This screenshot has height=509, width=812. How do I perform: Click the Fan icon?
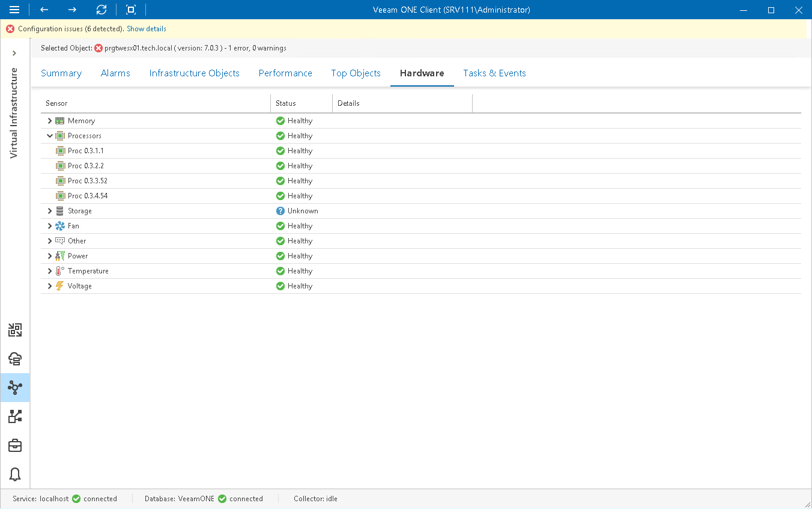pyautogui.click(x=60, y=226)
